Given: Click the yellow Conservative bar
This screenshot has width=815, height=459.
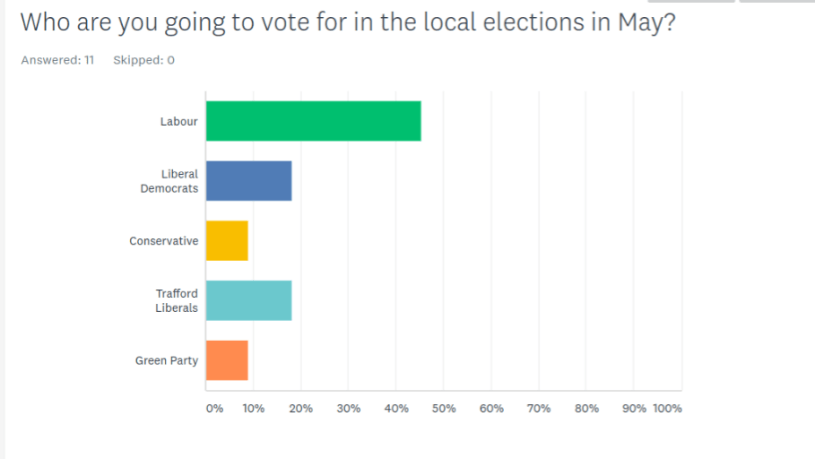Looking at the screenshot, I should (227, 241).
